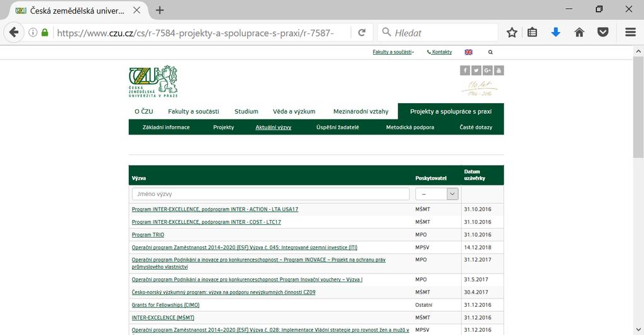The height and width of the screenshot is (335, 644).
Task: Go back with the browser back arrow
Action: (x=14, y=33)
